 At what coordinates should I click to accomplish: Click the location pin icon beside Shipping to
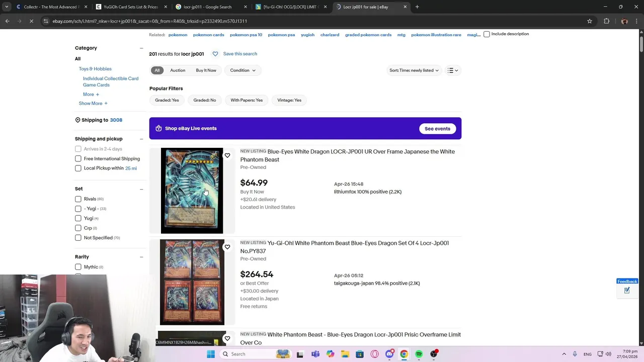(x=77, y=120)
